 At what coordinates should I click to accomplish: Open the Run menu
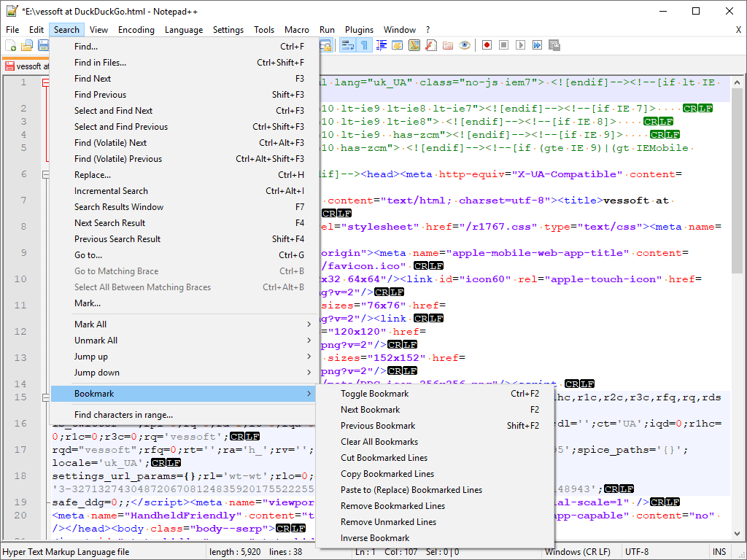pos(327,29)
